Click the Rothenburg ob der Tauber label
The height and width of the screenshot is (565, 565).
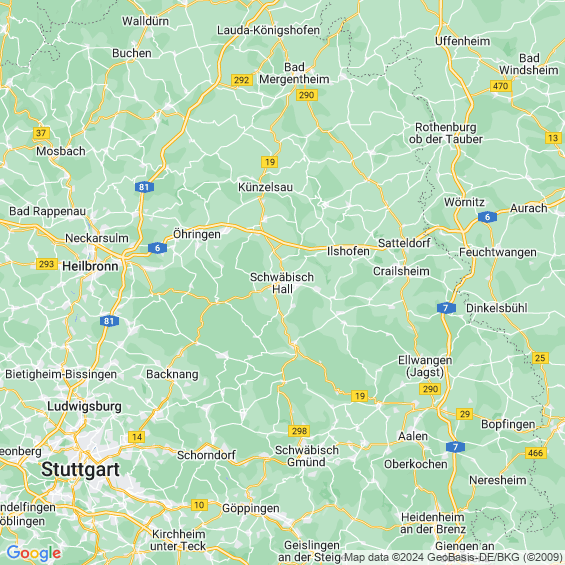(x=446, y=133)
